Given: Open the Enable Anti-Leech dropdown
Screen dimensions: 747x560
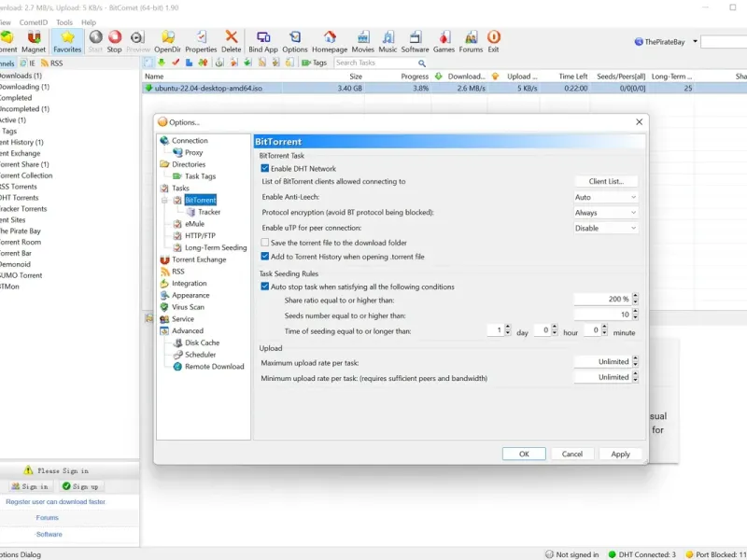Looking at the screenshot, I should coord(605,197).
